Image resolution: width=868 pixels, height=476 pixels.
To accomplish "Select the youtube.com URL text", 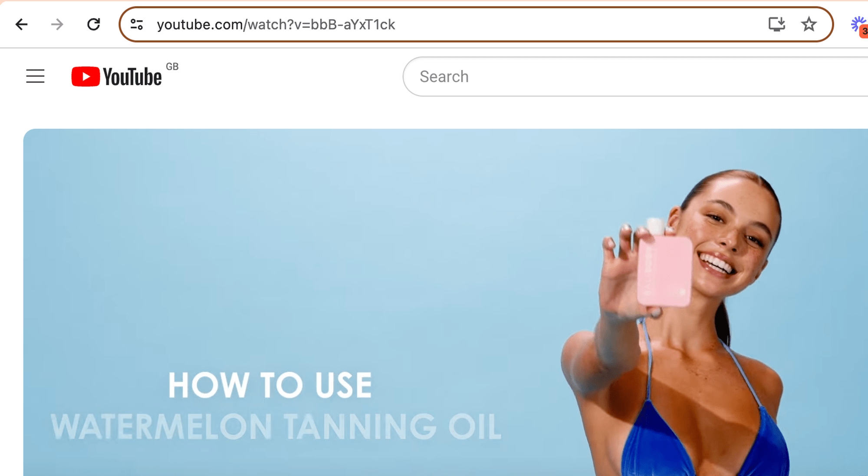I will 276,24.
